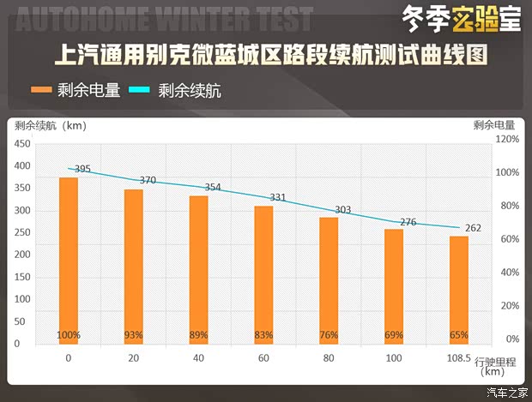Select the 69% bar at 100 km
This screenshot has width=532, height=402.
(394, 287)
